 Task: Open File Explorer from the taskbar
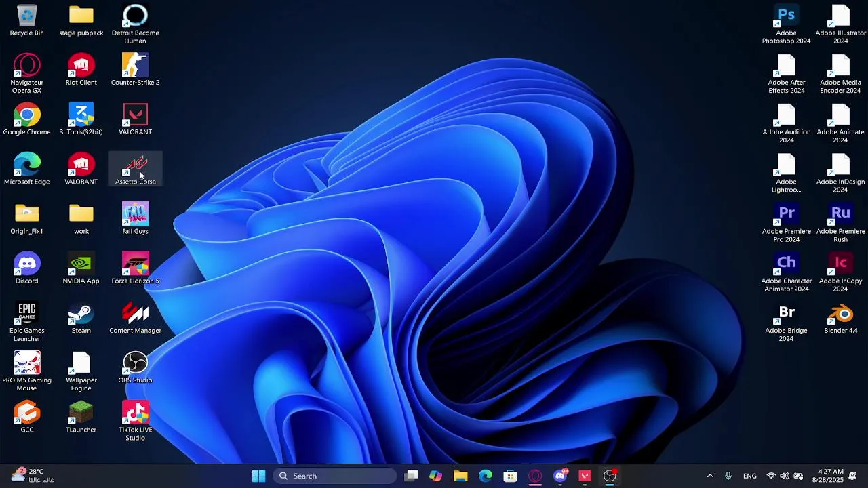(460, 476)
